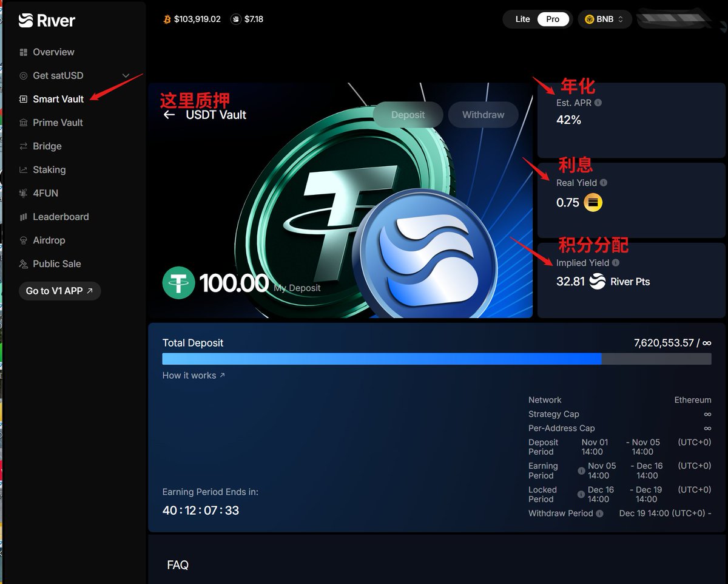The height and width of the screenshot is (584, 728).
Task: Click the Leaderboard bars icon
Action: click(x=24, y=217)
